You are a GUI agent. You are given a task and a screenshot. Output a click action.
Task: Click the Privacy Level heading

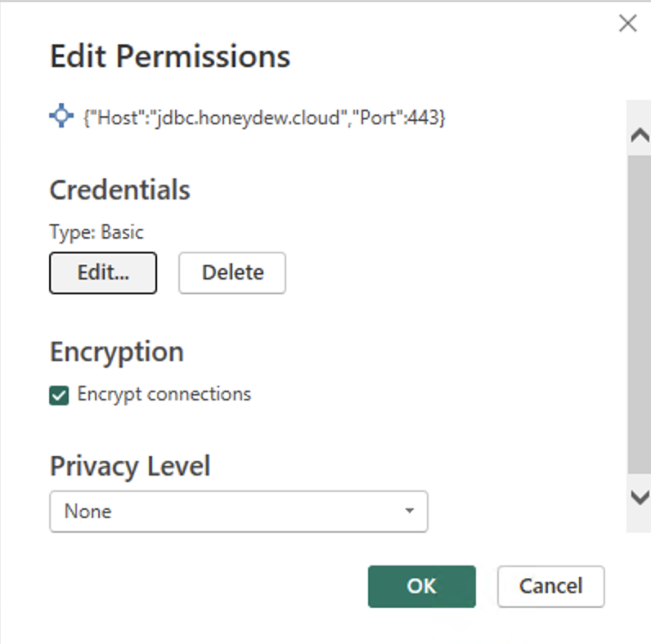click(129, 466)
